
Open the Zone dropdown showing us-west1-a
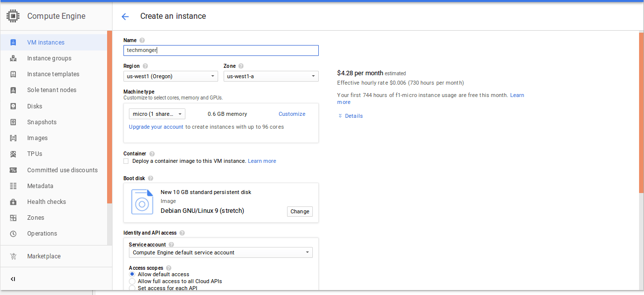[x=271, y=76]
